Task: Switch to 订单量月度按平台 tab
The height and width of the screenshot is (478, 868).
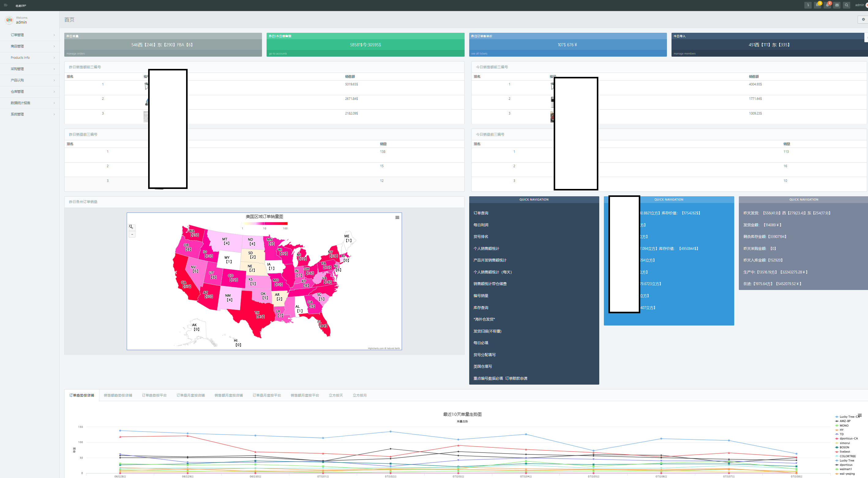Action: pyautogui.click(x=267, y=395)
